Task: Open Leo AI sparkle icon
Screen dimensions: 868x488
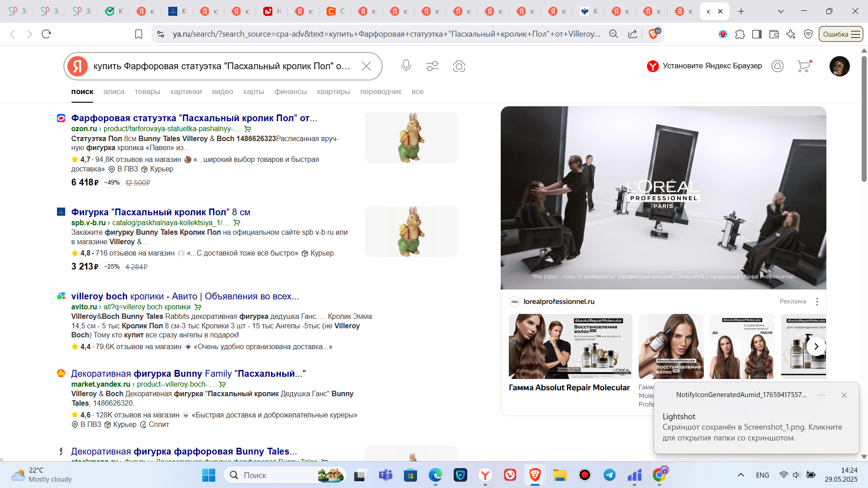Action: click(791, 34)
